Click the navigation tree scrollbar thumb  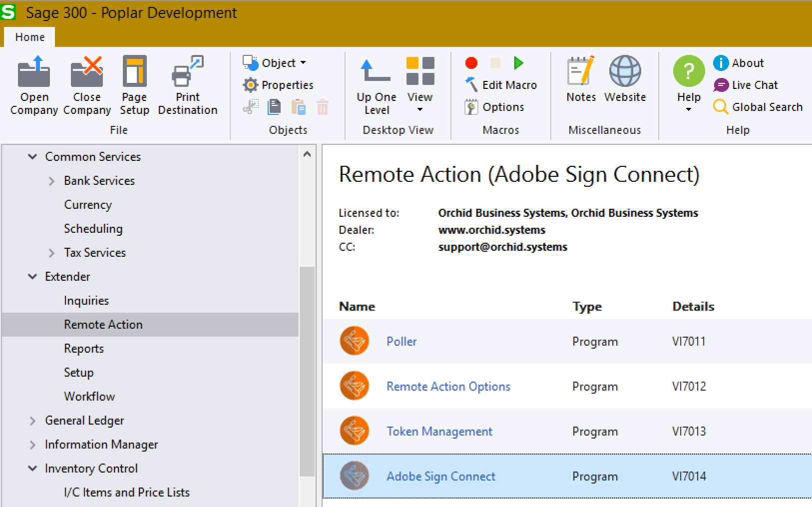307,371
